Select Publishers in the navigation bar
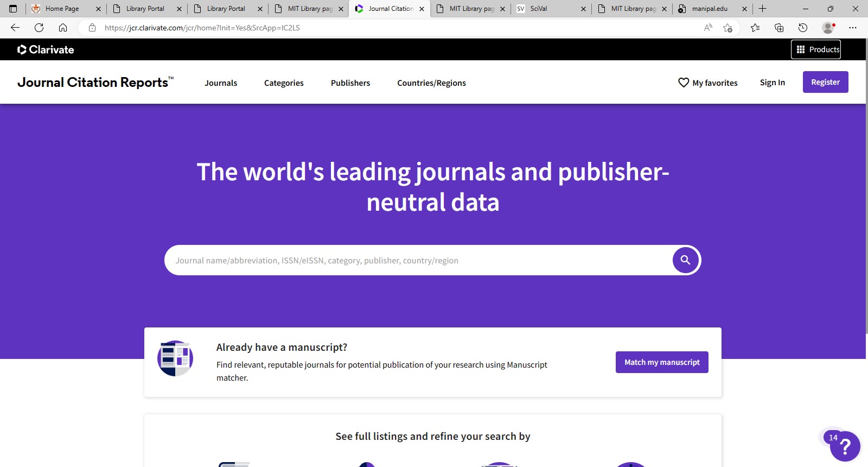Screen dimensions: 868x467 [350, 83]
